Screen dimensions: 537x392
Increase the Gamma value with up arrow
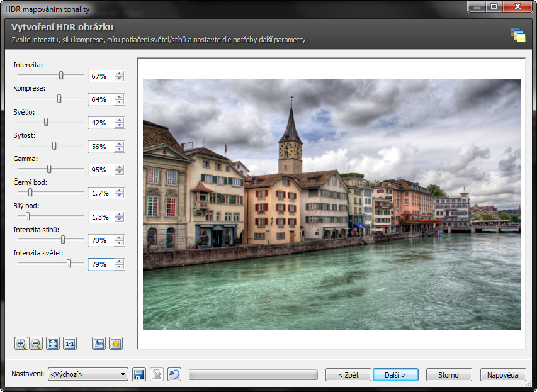(120, 167)
